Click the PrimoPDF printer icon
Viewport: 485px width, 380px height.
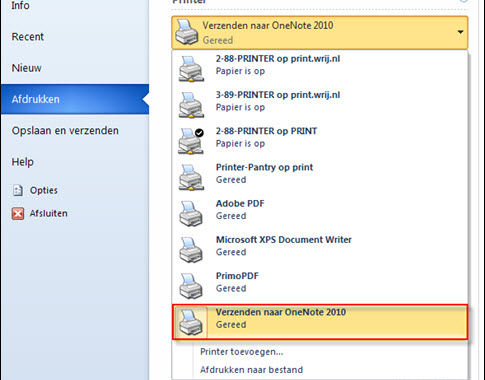coord(191,286)
